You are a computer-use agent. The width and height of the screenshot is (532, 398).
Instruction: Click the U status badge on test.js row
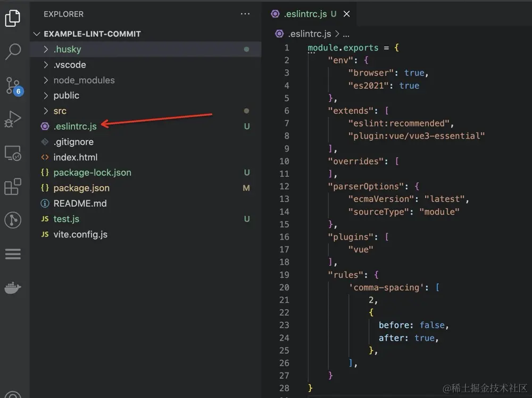pyautogui.click(x=247, y=219)
